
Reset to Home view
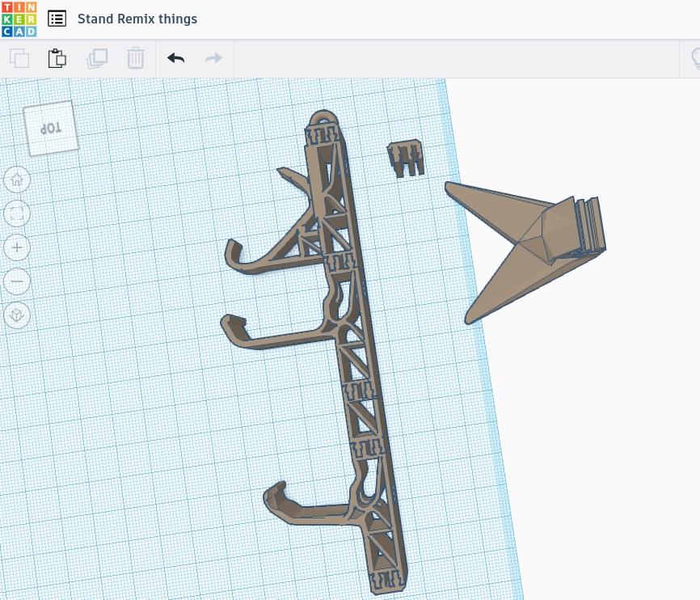click(x=17, y=180)
